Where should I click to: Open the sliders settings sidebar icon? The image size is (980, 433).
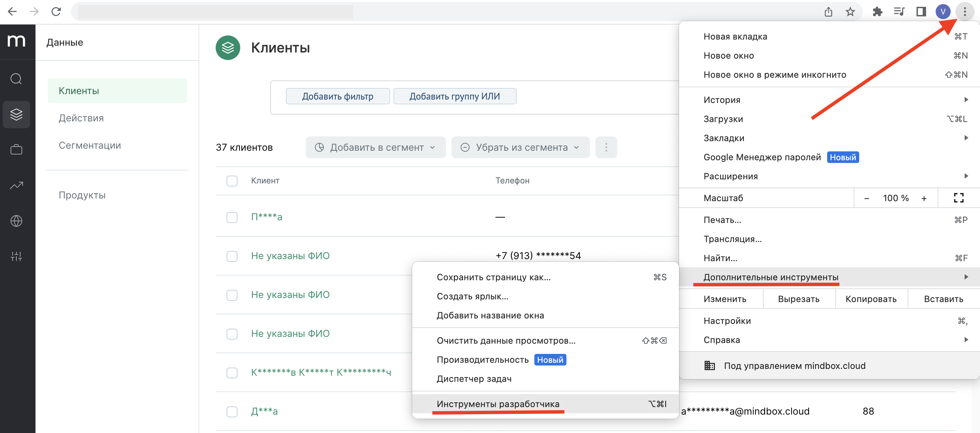(16, 256)
